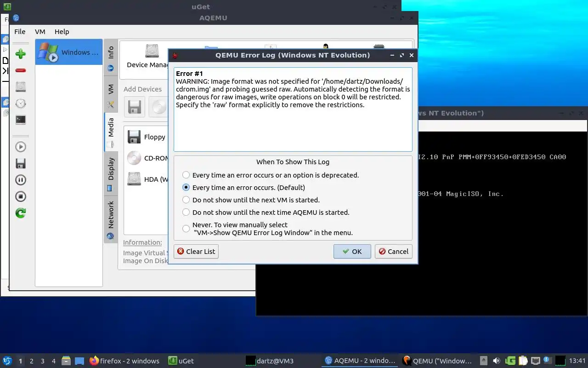Viewport: 588px width, 368px height.
Task: Click the green uGet tray icon
Action: tap(510, 361)
